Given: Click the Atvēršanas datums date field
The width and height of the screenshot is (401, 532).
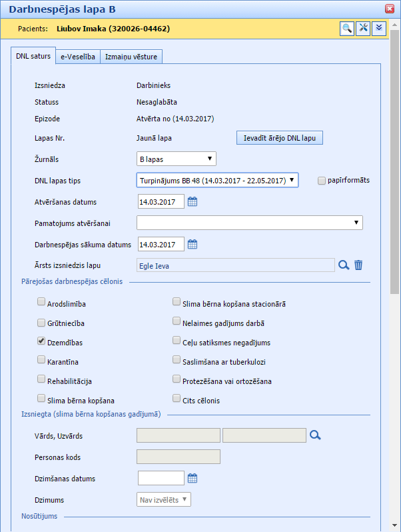Looking at the screenshot, I should (x=161, y=201).
